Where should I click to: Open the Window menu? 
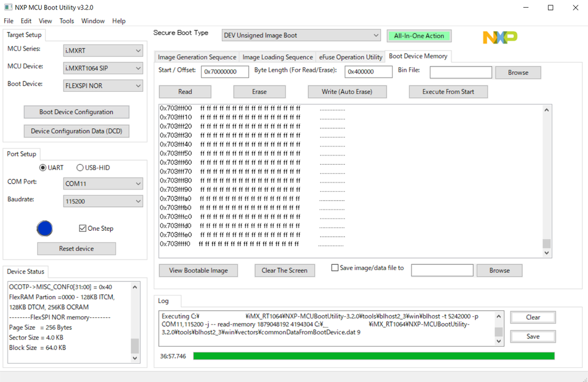[93, 21]
